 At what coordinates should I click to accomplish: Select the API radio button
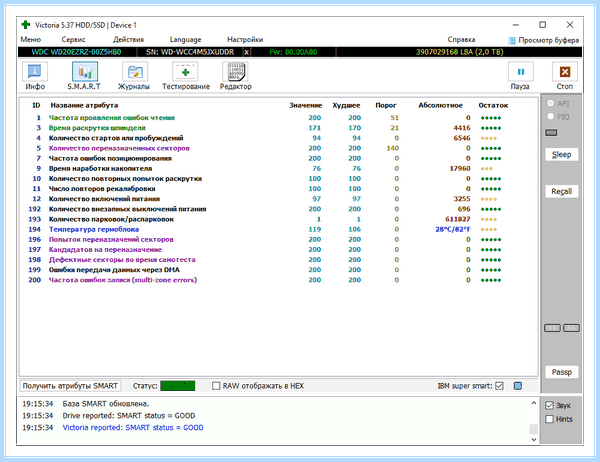pyautogui.click(x=551, y=103)
